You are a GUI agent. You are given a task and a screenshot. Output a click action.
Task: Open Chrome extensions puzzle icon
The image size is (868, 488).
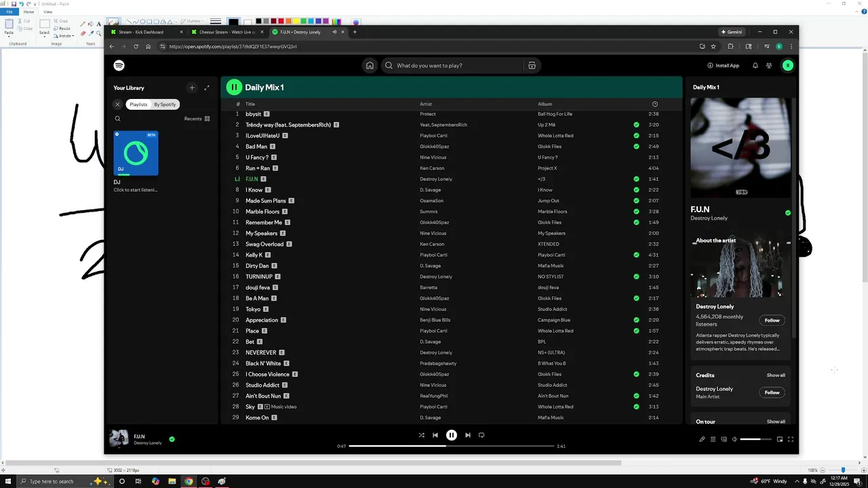click(x=730, y=46)
